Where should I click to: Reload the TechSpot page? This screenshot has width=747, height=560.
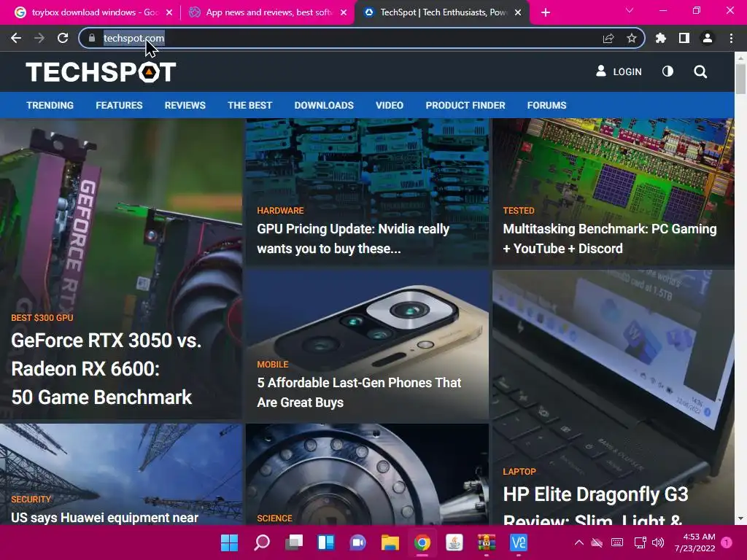[x=63, y=38]
